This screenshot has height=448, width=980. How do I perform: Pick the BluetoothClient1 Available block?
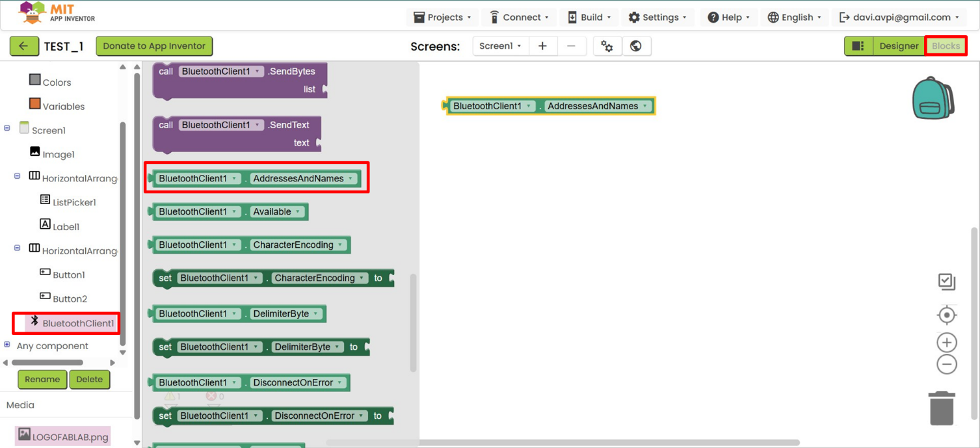tap(228, 211)
